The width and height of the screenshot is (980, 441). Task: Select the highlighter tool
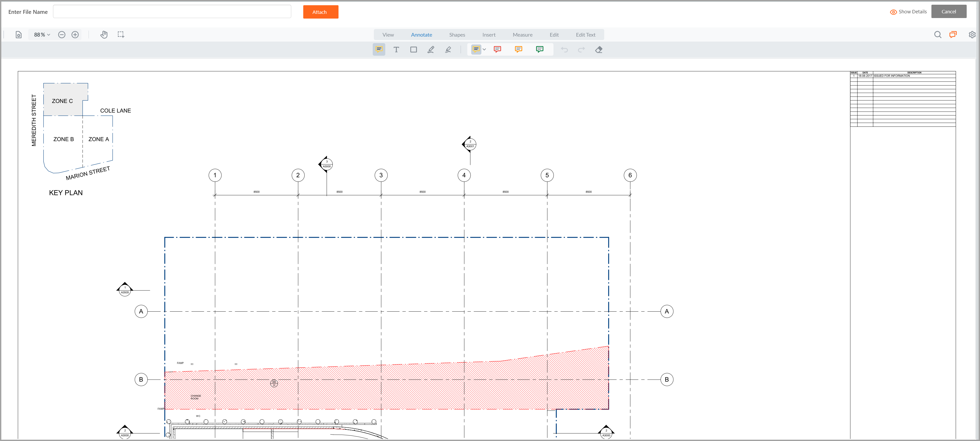(448, 49)
